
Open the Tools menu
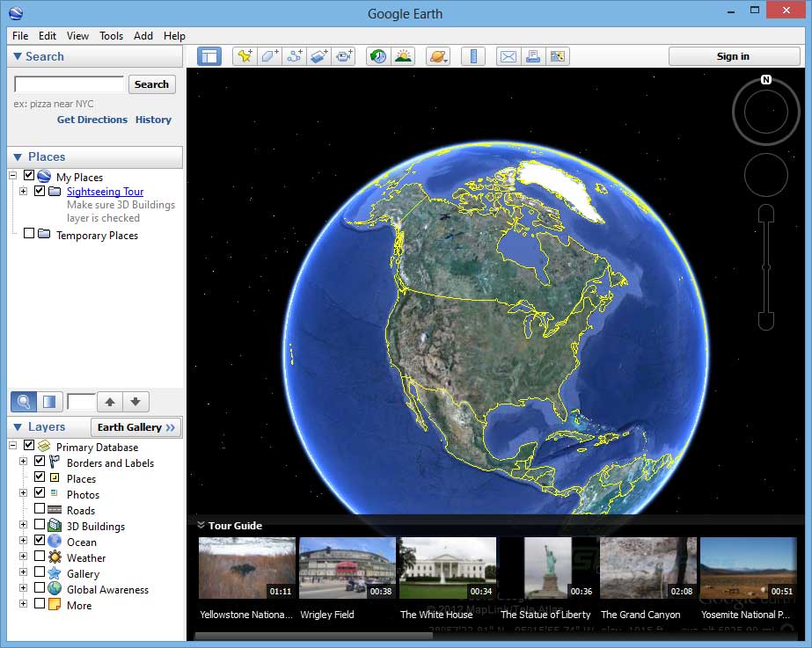[110, 36]
